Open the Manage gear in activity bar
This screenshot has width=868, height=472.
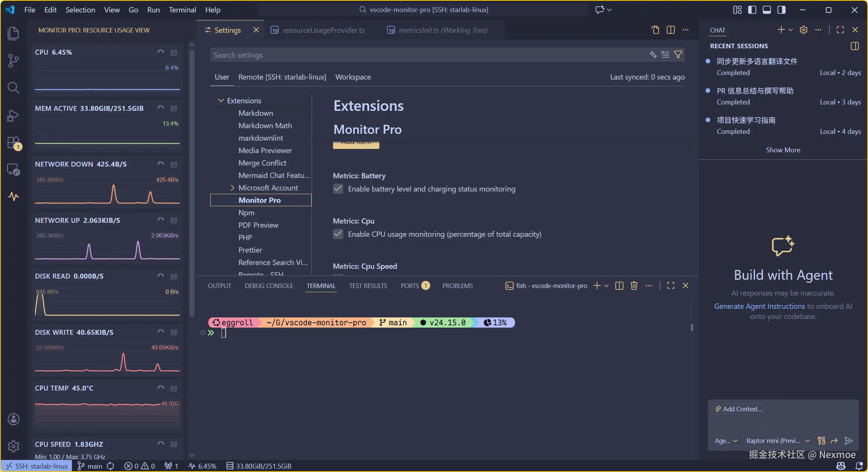[14, 446]
